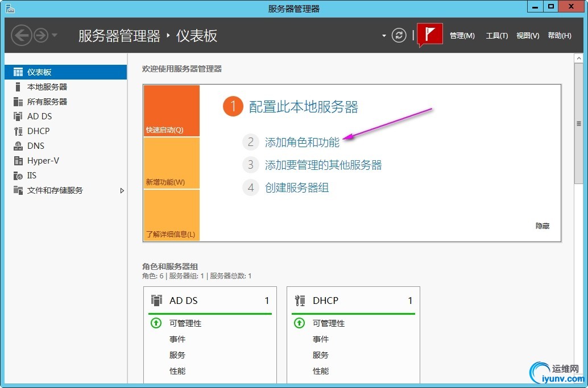588x388 pixels.
Task: Click the DHCP tile role icon
Action: [300, 301]
